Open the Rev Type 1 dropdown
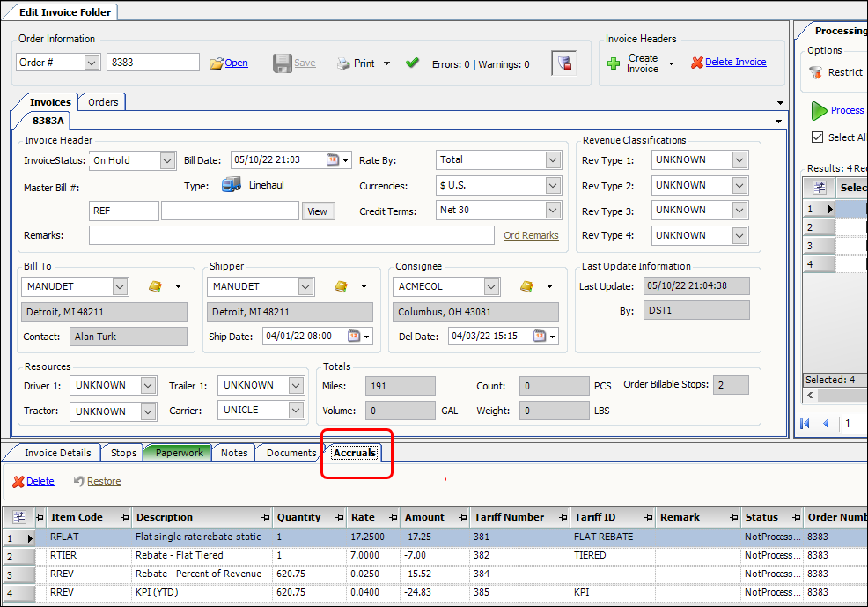Viewport: 868px width, 607px height. (x=739, y=160)
